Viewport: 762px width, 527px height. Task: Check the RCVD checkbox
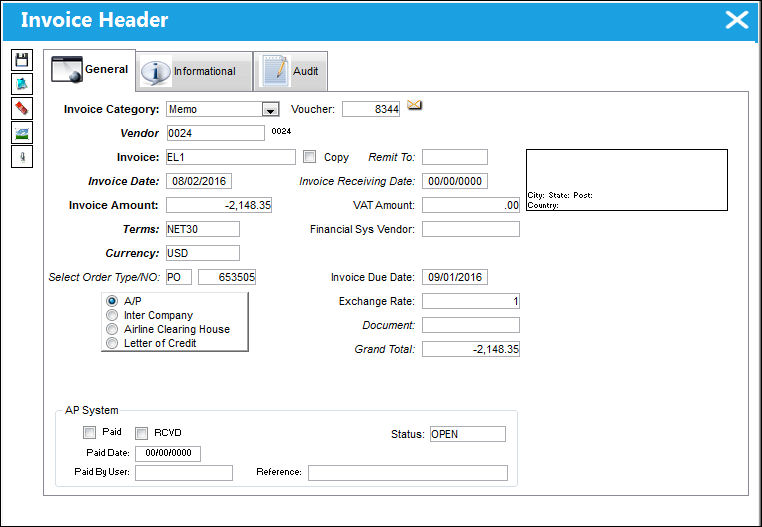141,433
